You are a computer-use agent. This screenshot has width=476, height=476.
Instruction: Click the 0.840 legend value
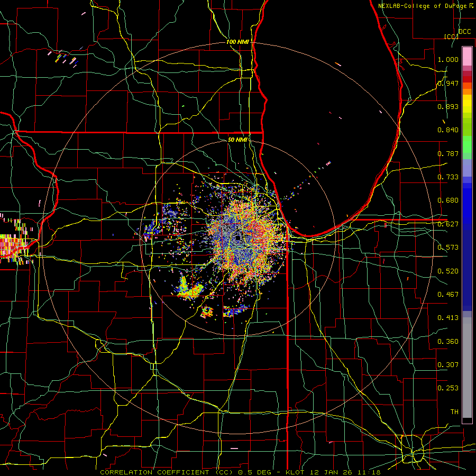[x=448, y=130]
